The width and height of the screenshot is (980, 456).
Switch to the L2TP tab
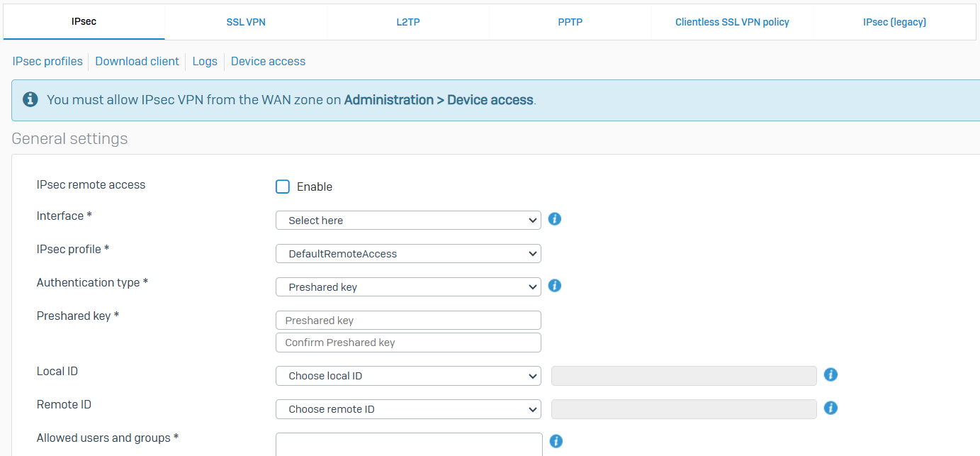pyautogui.click(x=408, y=22)
